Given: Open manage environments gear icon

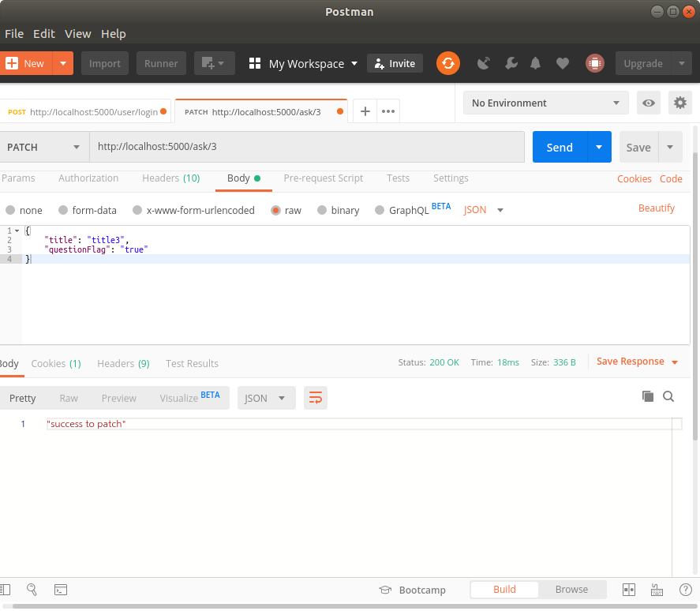Looking at the screenshot, I should [680, 103].
